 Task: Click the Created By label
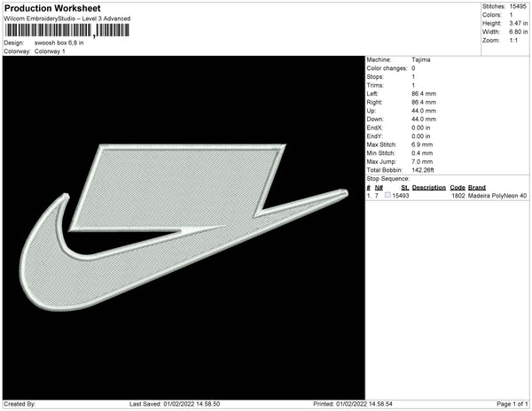pyautogui.click(x=20, y=404)
